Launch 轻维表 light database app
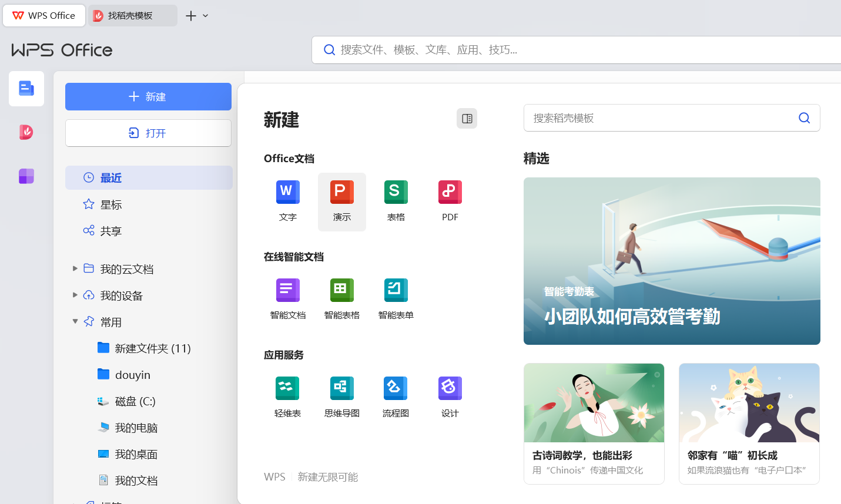Viewport: 841px width, 504px height. [x=288, y=398]
